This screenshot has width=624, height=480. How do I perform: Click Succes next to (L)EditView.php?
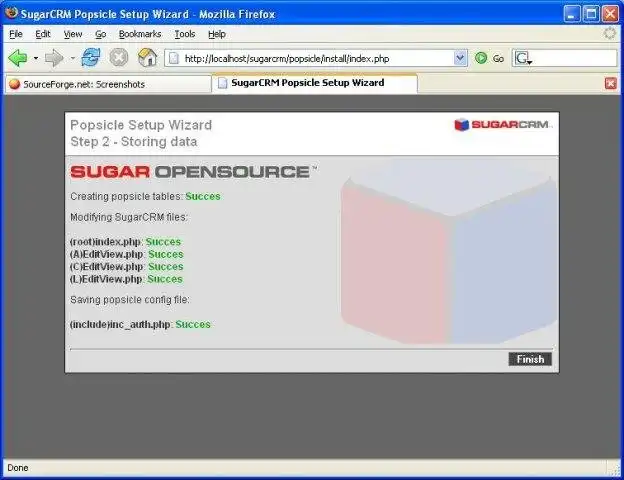(x=165, y=279)
